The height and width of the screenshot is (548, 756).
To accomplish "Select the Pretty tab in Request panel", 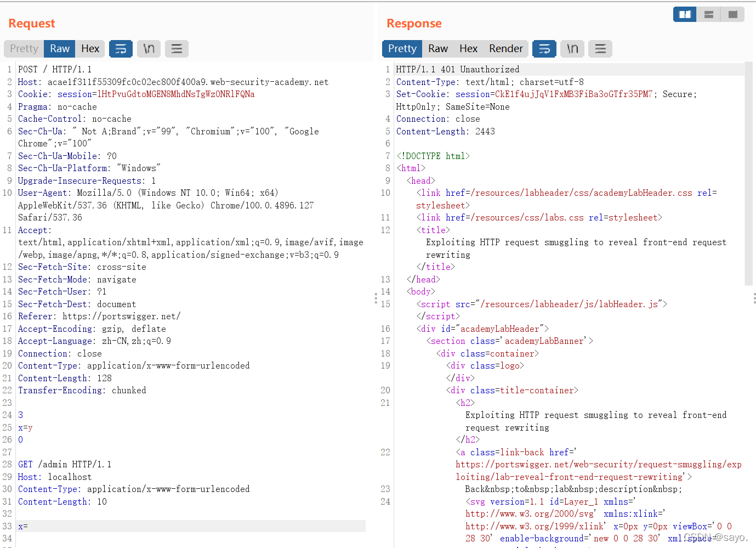I will pos(24,49).
